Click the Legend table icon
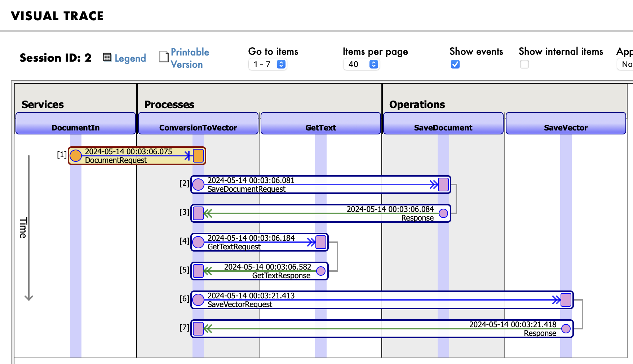This screenshot has width=633, height=364. (x=107, y=57)
